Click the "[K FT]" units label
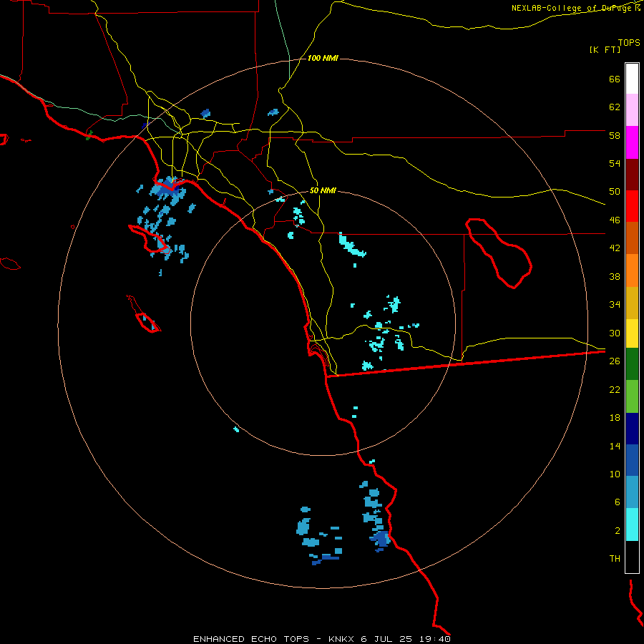 click(605, 50)
